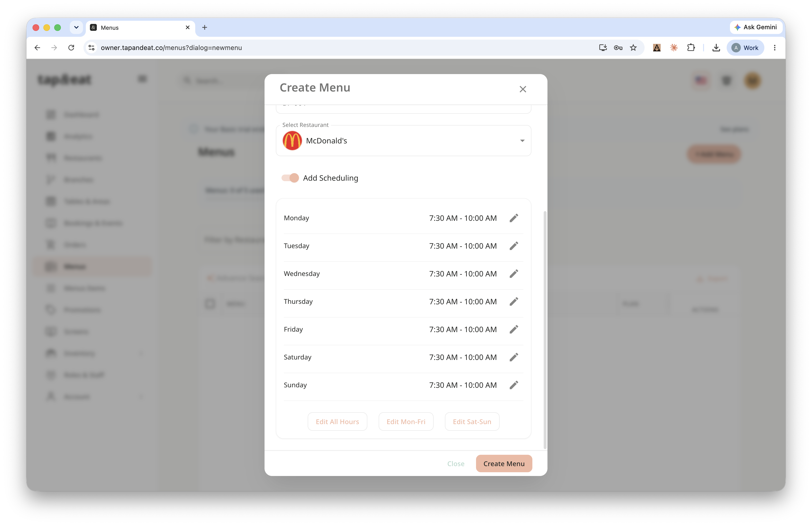Close the Create Menu dialog with X
This screenshot has width=812, height=526.
(523, 89)
